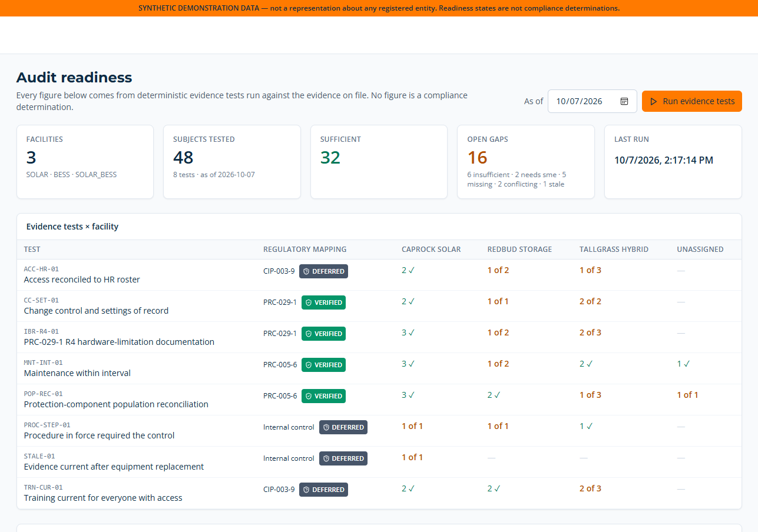Select 'Protection-component population reconciliation' test name

(116, 404)
